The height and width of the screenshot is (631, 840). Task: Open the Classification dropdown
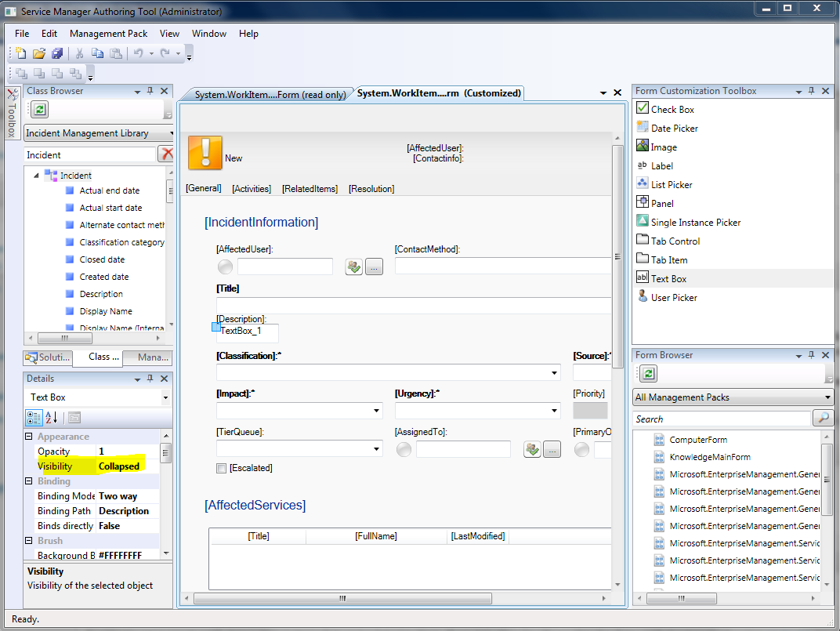pyautogui.click(x=554, y=372)
